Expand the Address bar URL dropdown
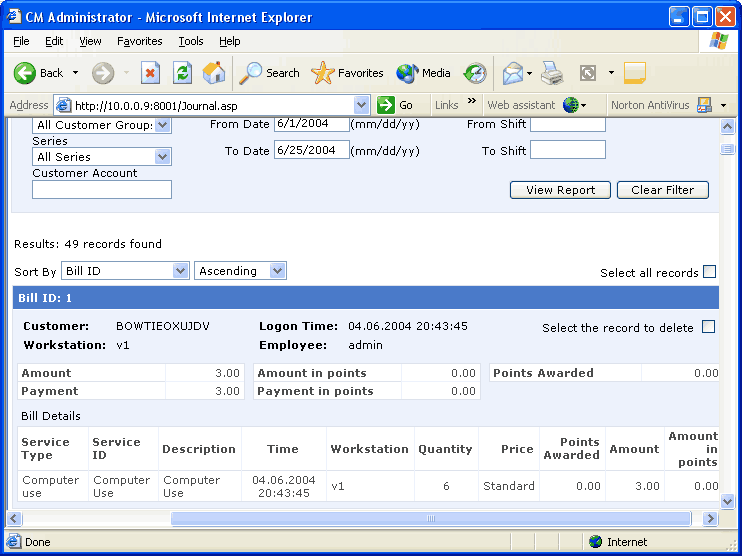The image size is (742, 556). click(362, 105)
